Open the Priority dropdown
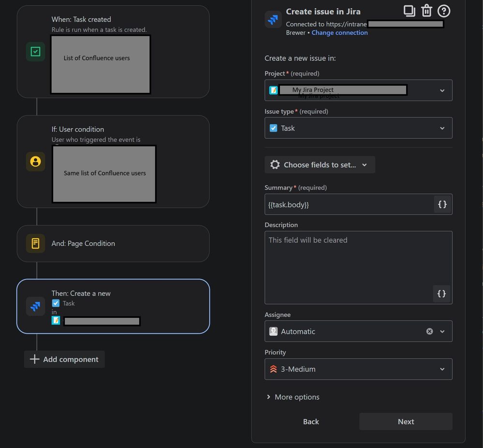 point(441,369)
